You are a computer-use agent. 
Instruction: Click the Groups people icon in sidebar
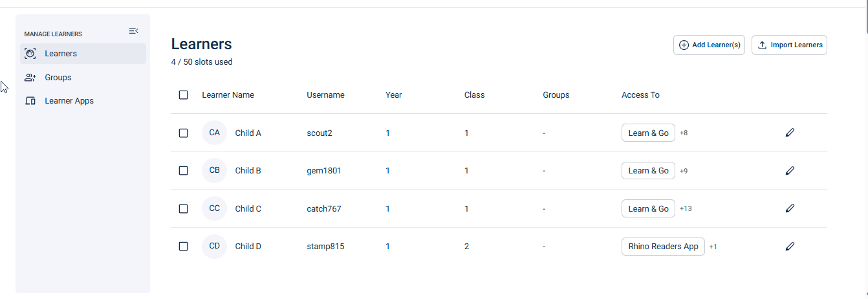pos(30,78)
